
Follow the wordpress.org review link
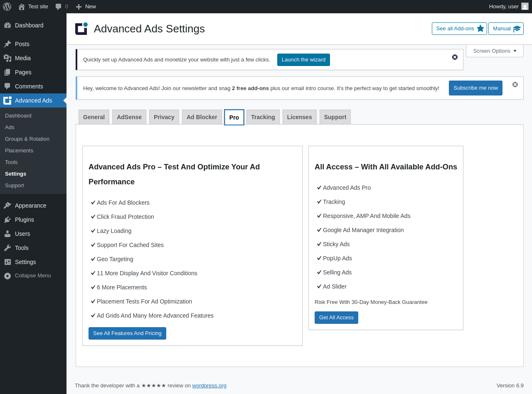[209, 386]
